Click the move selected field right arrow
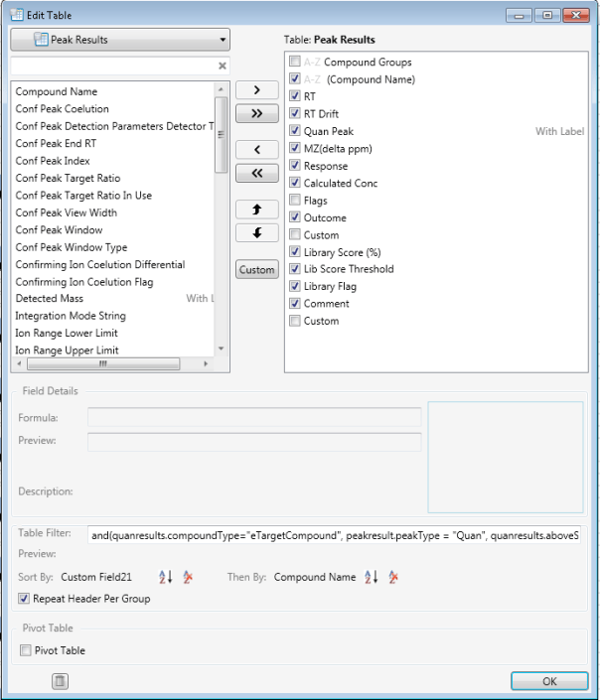600x700 pixels. (257, 90)
